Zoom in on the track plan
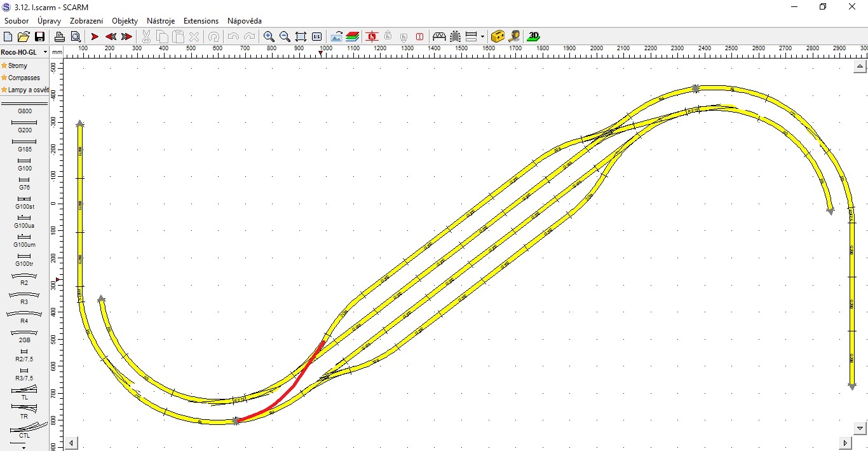 click(269, 37)
